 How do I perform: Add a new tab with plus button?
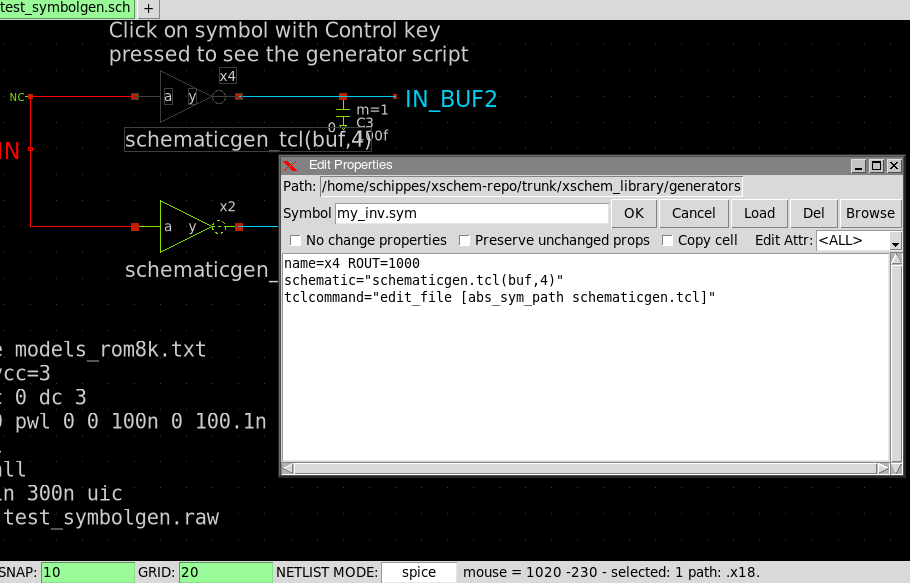148,8
